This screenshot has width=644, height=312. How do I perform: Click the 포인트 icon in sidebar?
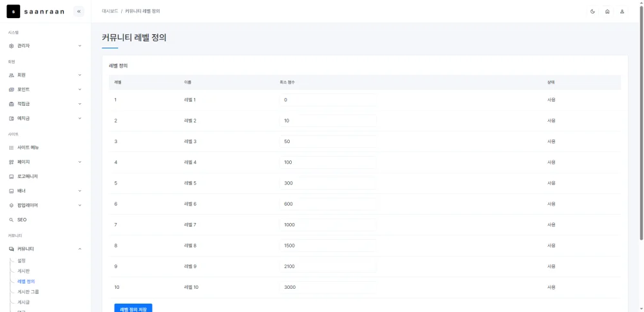tap(12, 90)
